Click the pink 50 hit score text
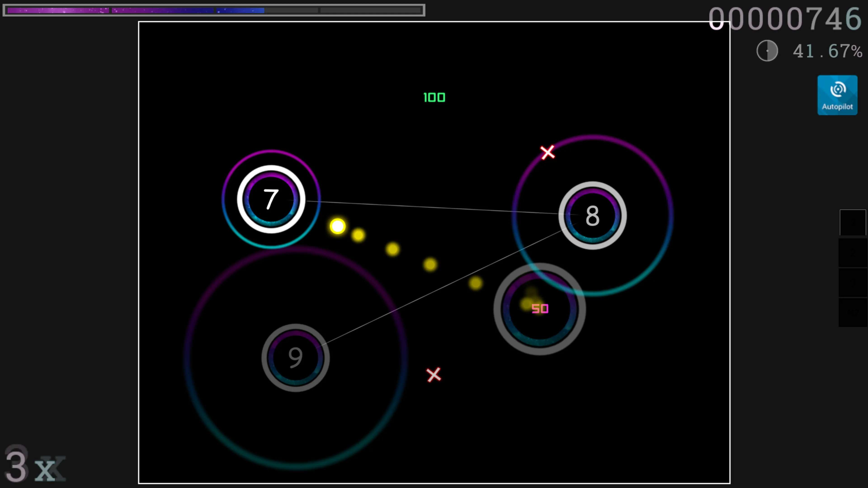This screenshot has height=488, width=868. point(540,308)
